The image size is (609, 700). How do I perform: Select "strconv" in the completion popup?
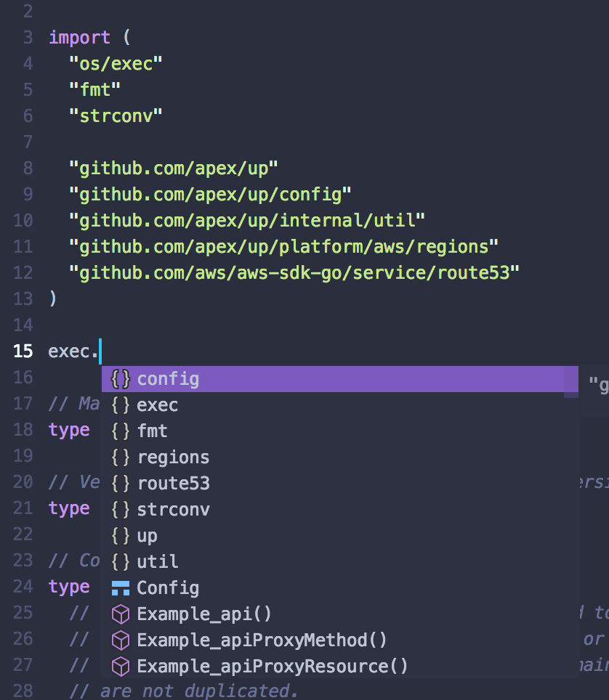click(x=173, y=509)
